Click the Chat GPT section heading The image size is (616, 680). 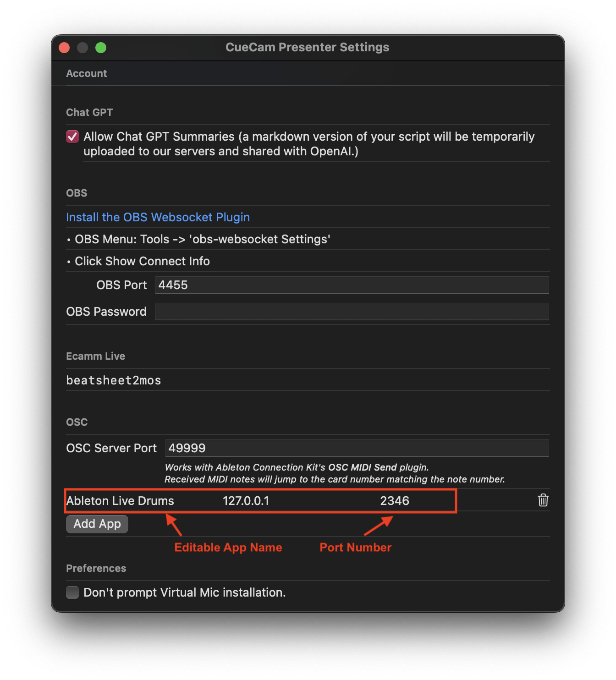click(x=89, y=112)
